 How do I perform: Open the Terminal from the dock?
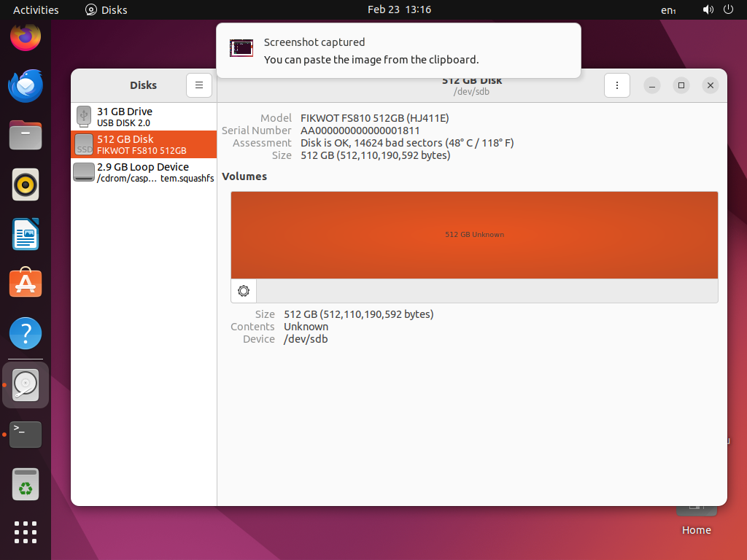pyautogui.click(x=26, y=435)
